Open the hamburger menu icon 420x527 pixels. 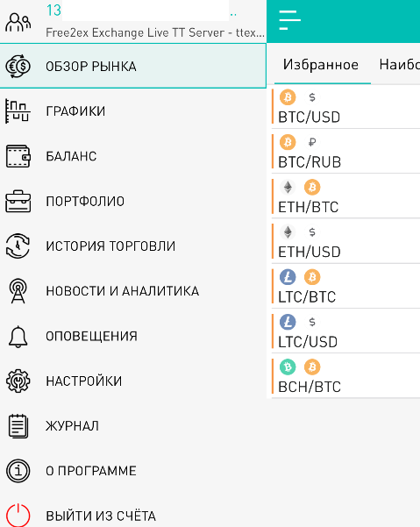(x=289, y=20)
